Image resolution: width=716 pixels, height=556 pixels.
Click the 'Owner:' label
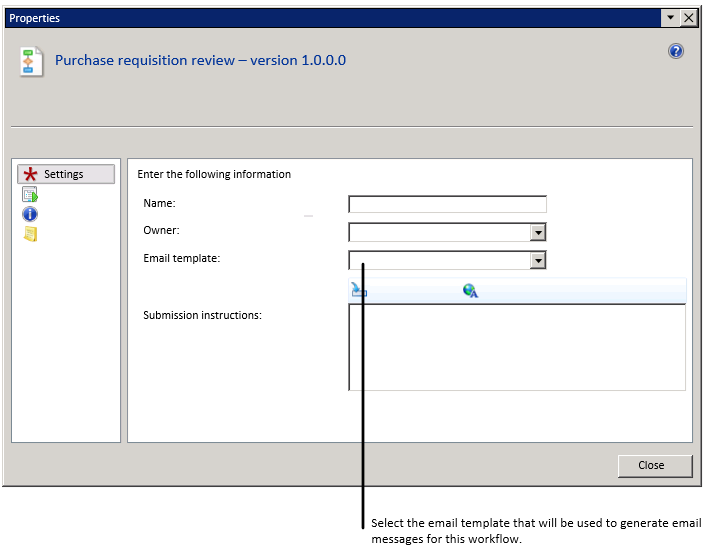(161, 230)
